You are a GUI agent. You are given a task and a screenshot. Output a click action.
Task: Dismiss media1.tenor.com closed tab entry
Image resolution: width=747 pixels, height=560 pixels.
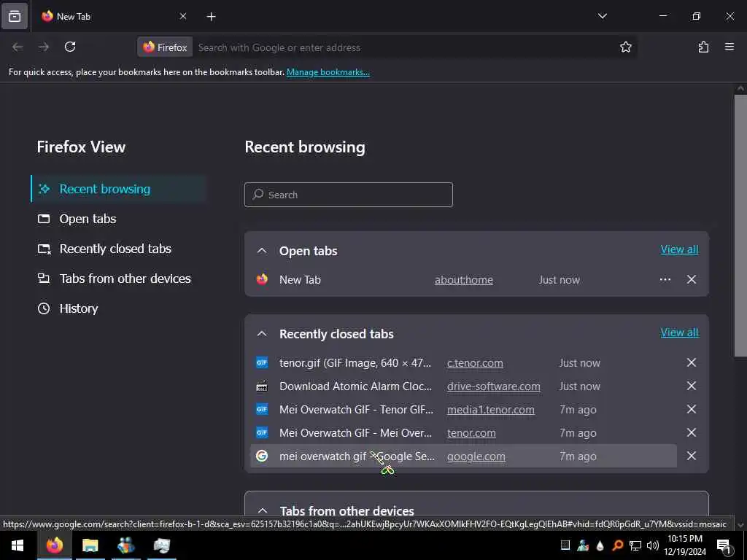coord(692,409)
